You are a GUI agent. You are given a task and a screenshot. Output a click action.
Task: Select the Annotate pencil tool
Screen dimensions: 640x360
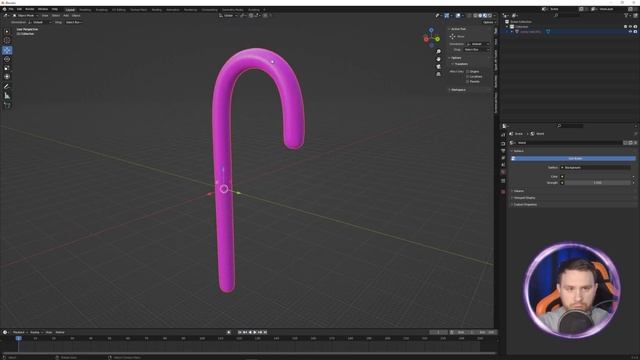(7, 87)
